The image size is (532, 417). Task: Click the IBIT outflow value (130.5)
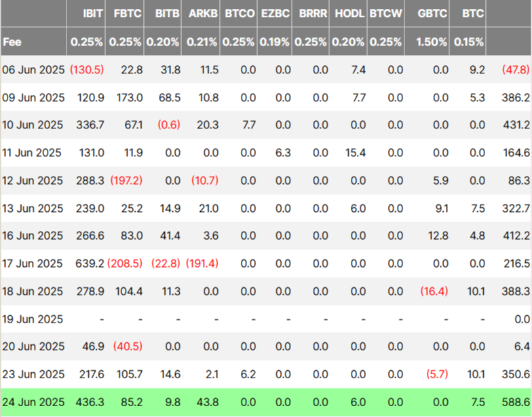point(87,70)
